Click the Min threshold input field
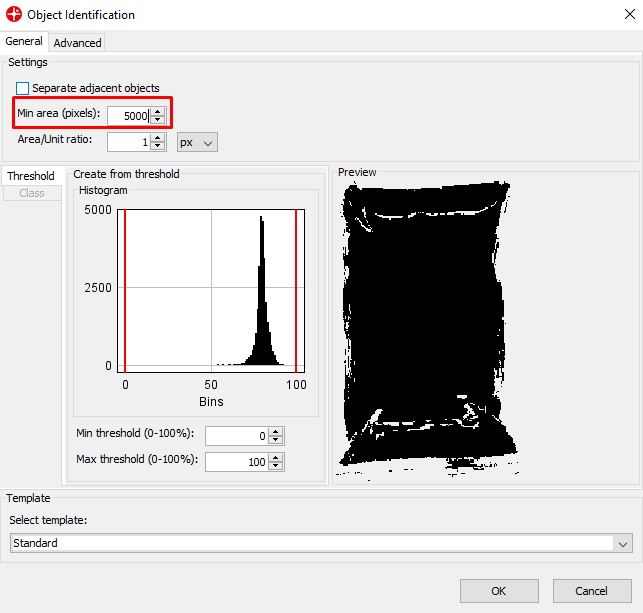The height and width of the screenshot is (613, 643). coord(236,436)
